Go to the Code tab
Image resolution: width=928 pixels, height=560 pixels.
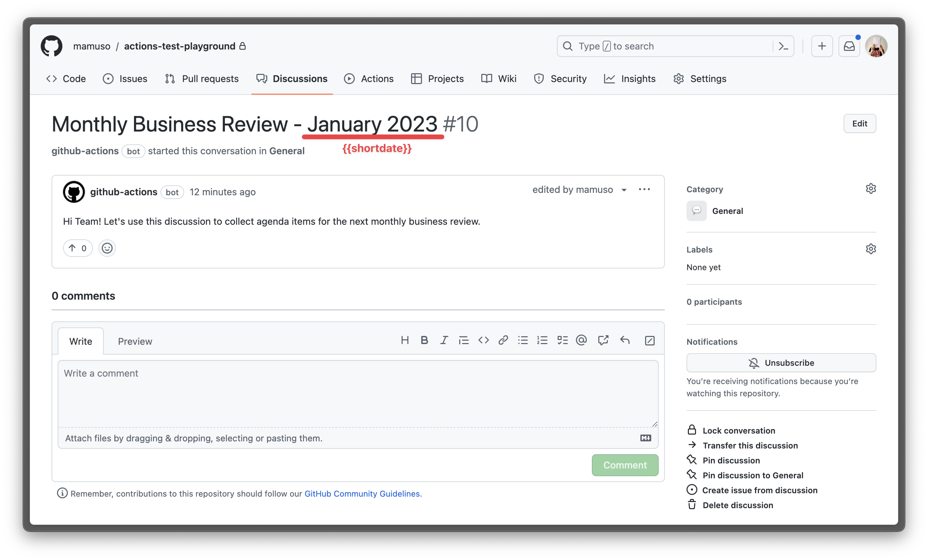coord(66,79)
